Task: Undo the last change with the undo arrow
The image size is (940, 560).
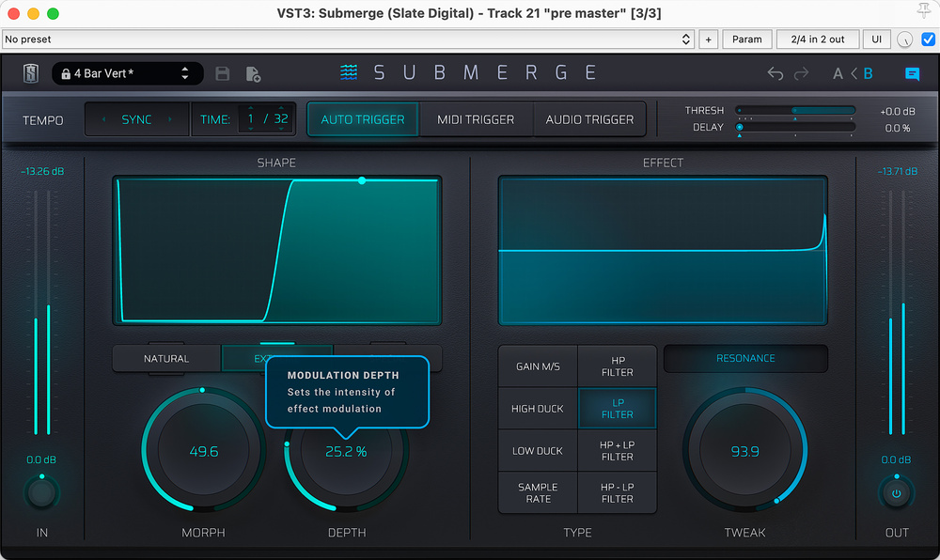Action: (x=775, y=73)
